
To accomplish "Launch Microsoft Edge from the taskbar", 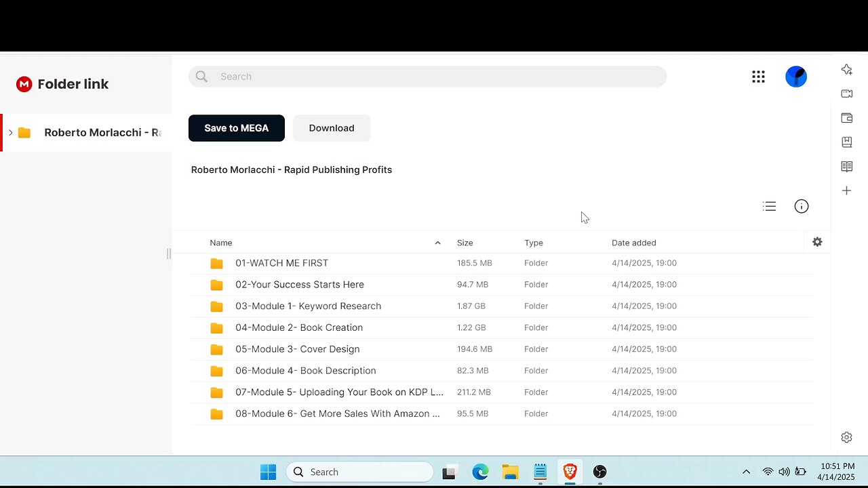I will click(x=480, y=472).
